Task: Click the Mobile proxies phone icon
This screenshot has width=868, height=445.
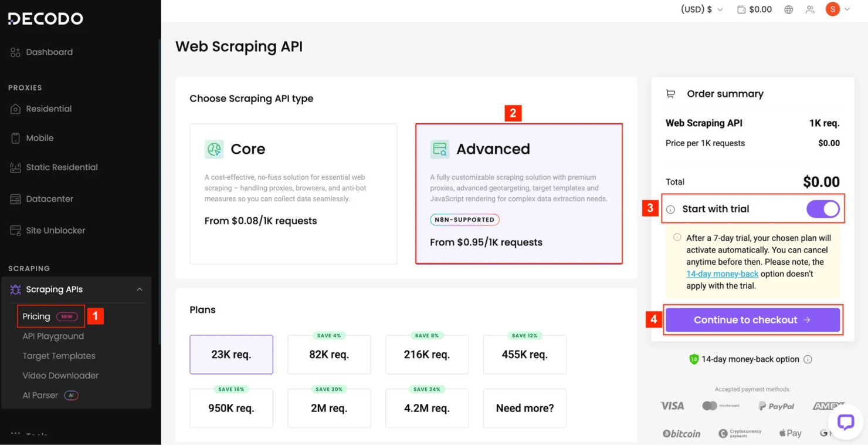Action: coord(15,139)
